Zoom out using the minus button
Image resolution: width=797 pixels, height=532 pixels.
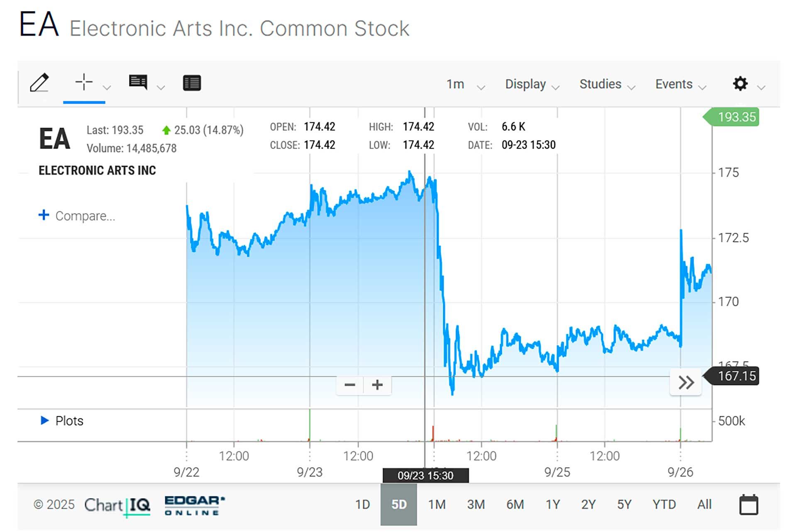click(350, 385)
